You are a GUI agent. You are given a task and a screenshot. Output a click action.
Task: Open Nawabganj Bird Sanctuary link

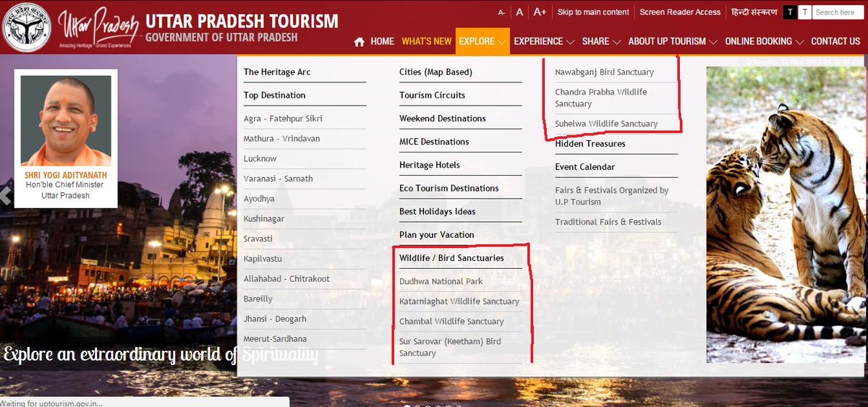click(x=604, y=72)
